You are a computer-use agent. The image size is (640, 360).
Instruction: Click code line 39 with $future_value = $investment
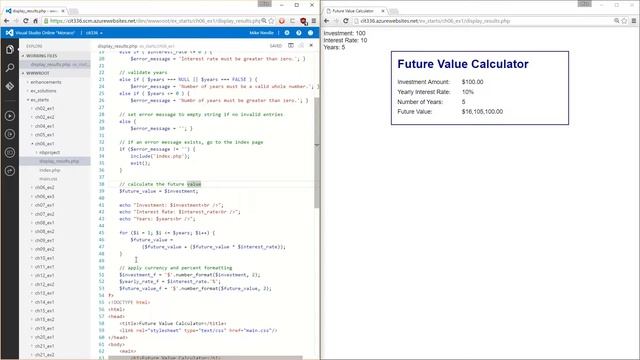tap(158, 191)
